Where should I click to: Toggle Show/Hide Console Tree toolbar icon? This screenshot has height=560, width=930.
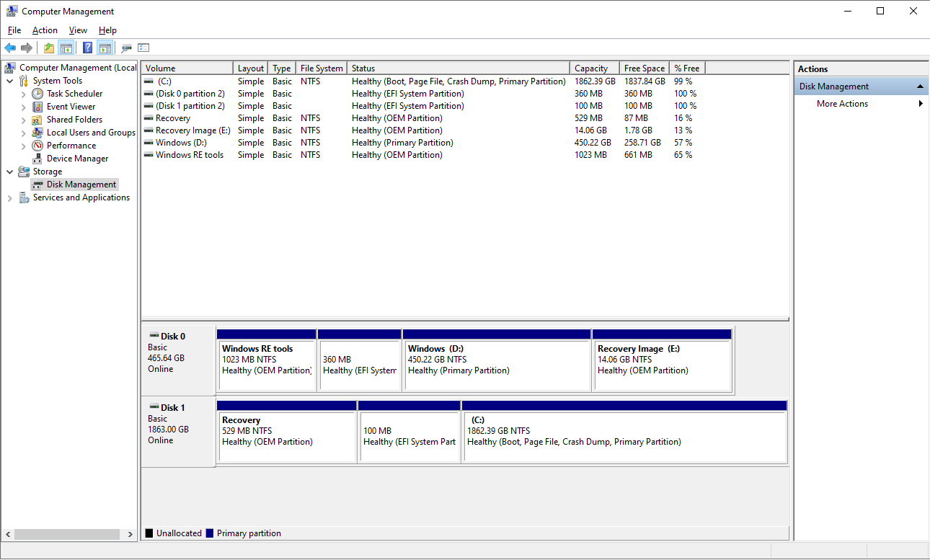pyautogui.click(x=66, y=48)
